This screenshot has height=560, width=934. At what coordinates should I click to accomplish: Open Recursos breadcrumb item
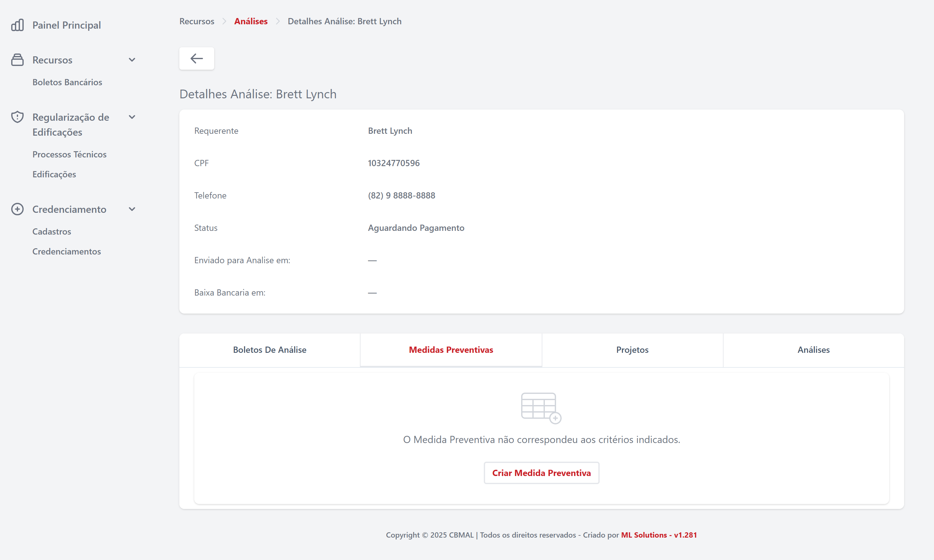pos(197,21)
